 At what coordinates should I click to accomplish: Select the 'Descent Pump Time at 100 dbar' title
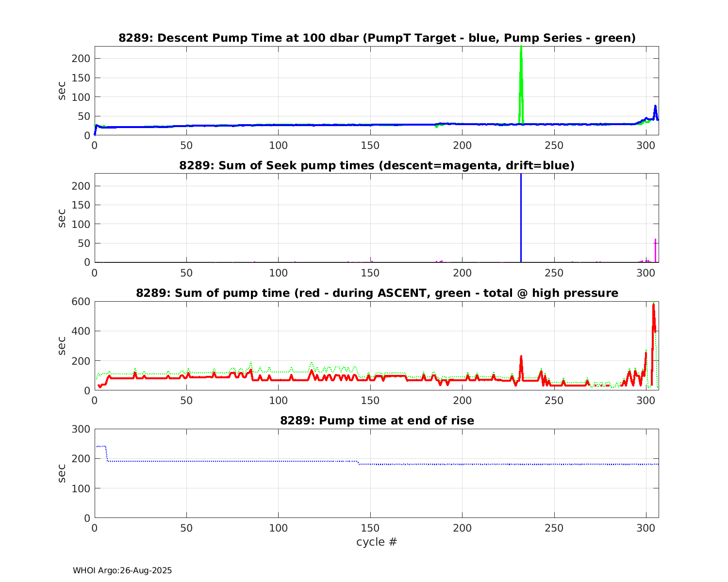(377, 38)
